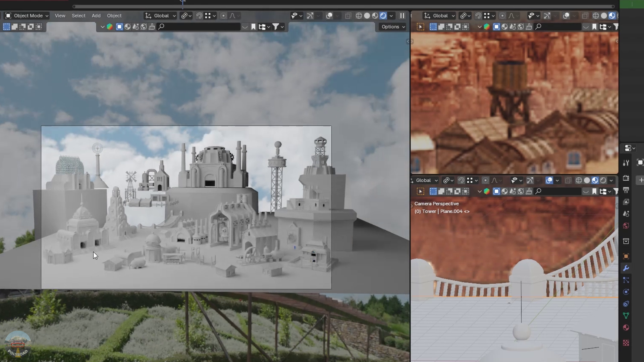This screenshot has height=362, width=644.
Task: Select the tweak tool in top-right viewport
Action: tap(420, 27)
